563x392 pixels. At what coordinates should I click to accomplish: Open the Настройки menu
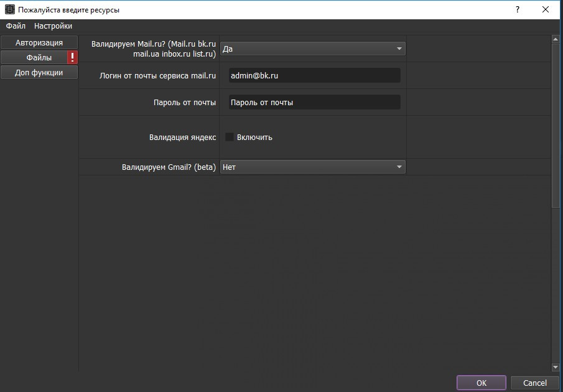click(53, 26)
